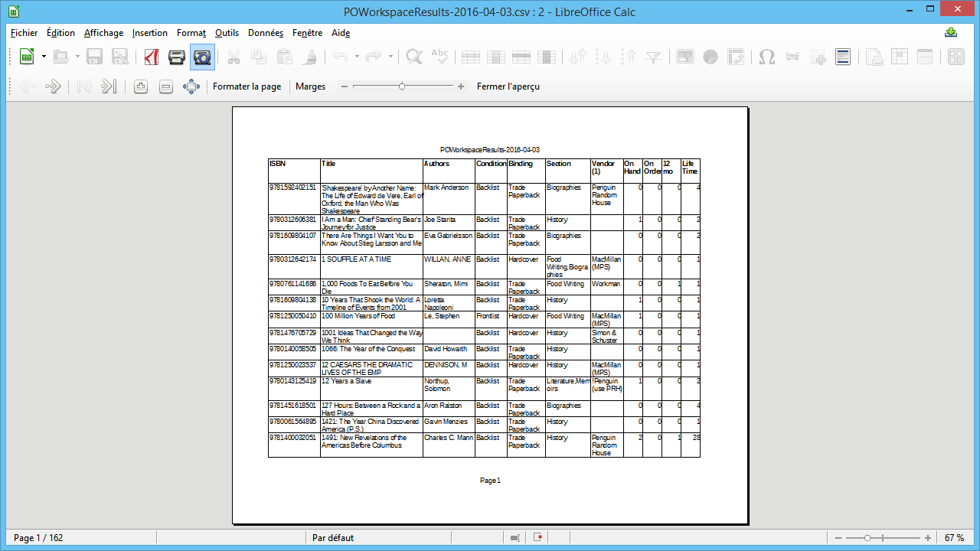The image size is (980, 551).
Task: Click the New spreadsheet icon
Action: pyautogui.click(x=27, y=57)
